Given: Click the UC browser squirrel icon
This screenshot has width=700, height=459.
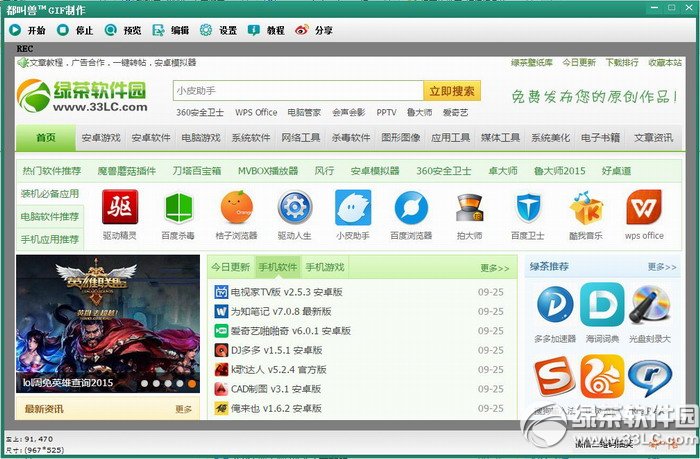Looking at the screenshot, I should 602,376.
